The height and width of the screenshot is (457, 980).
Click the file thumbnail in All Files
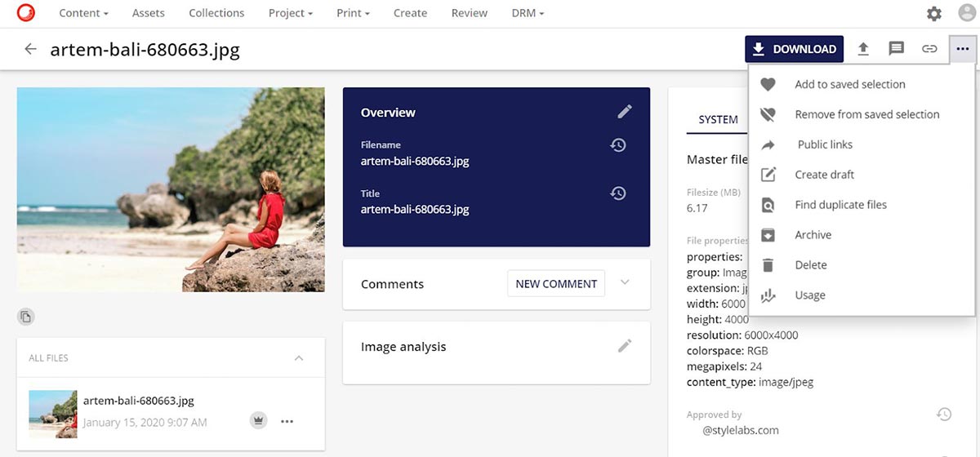[x=53, y=414]
